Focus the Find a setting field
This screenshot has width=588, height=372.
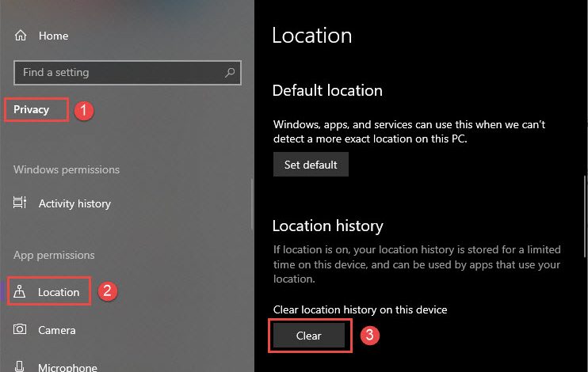pos(128,73)
